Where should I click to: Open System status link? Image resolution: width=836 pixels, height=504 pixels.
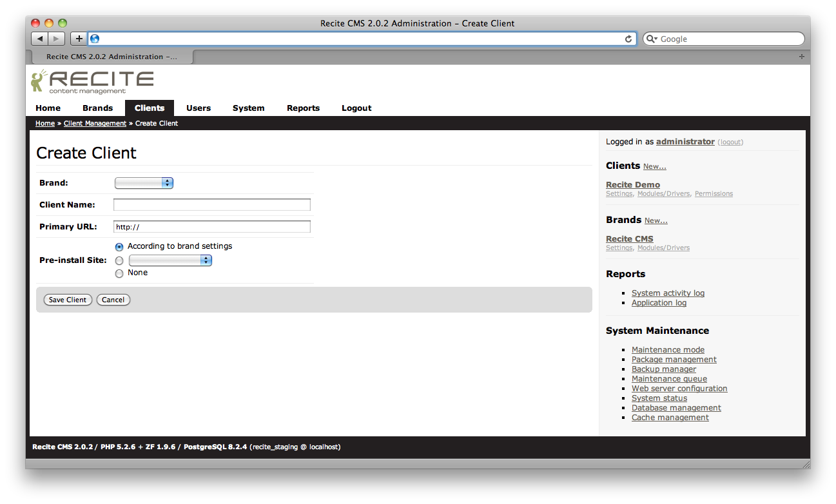[x=659, y=398]
